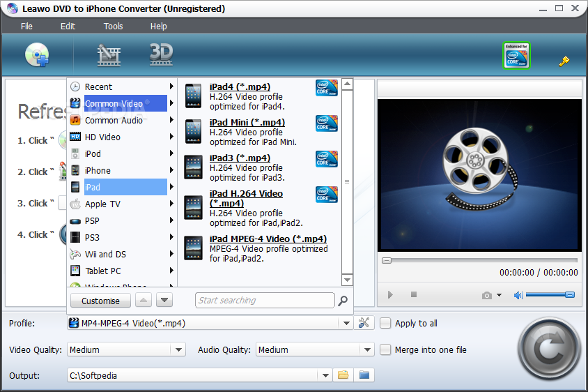Click the large Convert button
Image resolution: width=588 pixels, height=392 pixels.
click(548, 349)
